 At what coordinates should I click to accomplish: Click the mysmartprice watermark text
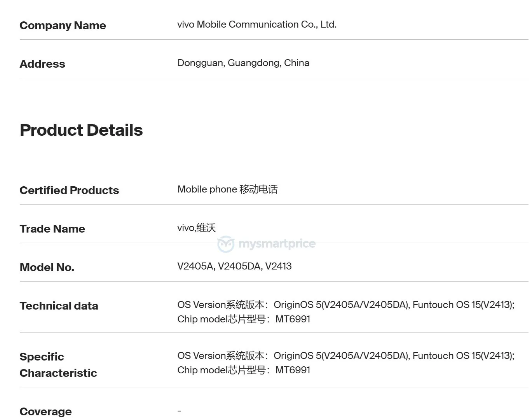pyautogui.click(x=277, y=244)
